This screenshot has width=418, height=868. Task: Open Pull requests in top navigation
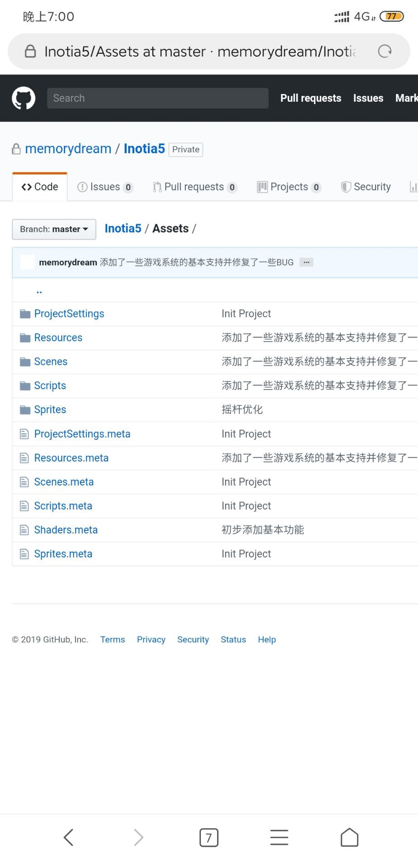pos(311,98)
